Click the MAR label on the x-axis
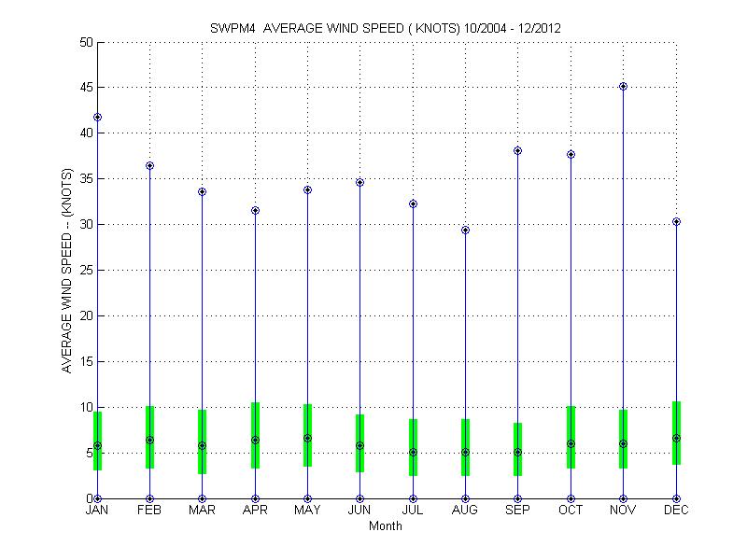 click(x=203, y=511)
